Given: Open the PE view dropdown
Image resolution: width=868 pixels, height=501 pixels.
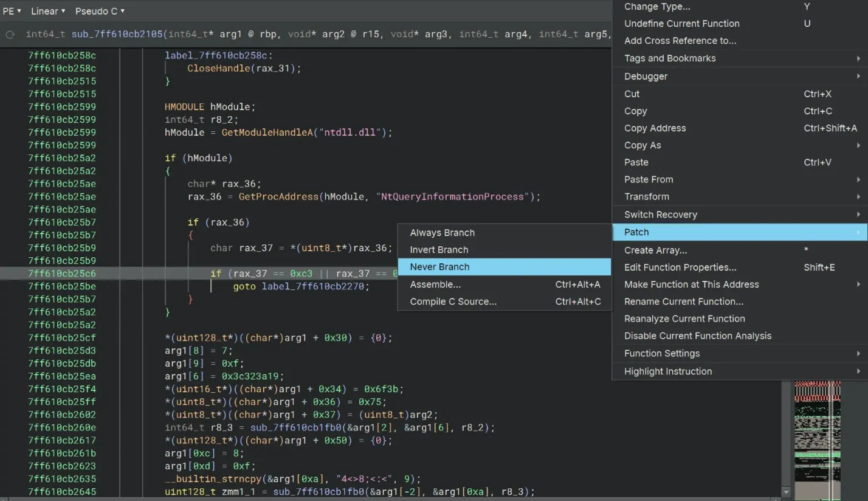Looking at the screenshot, I should [x=12, y=11].
